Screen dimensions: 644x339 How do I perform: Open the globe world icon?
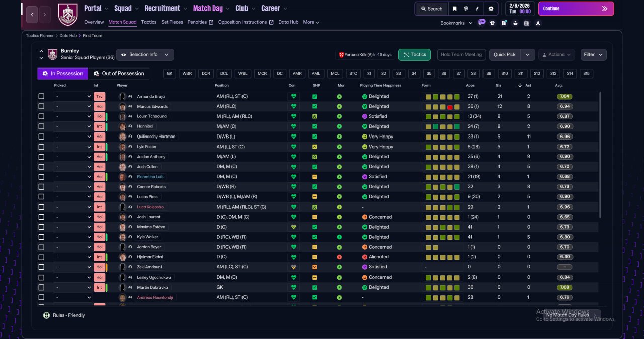[x=466, y=9]
